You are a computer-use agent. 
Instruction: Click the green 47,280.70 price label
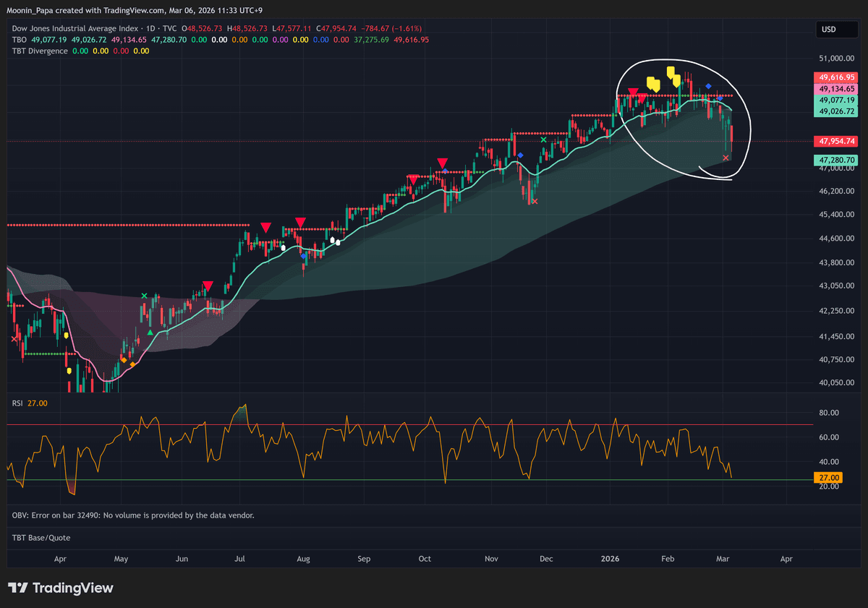coord(837,160)
